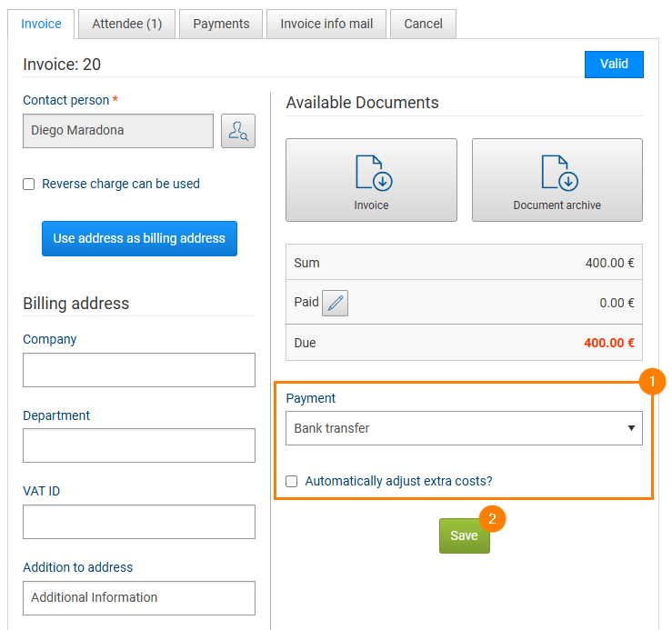Toggle Automatically adjust extra costs checkbox
Image resolution: width=672 pixels, height=630 pixels.
click(292, 482)
